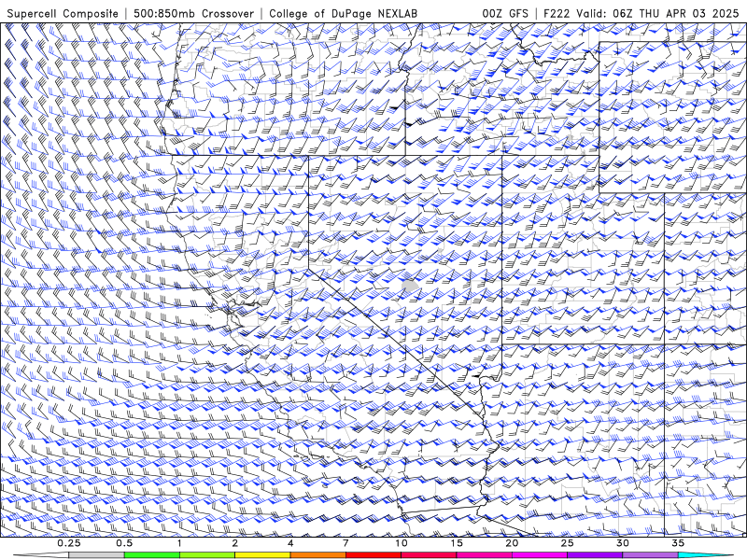Click the "College of DuPage NEXLAB" label
The width and height of the screenshot is (747, 560).
343,13
